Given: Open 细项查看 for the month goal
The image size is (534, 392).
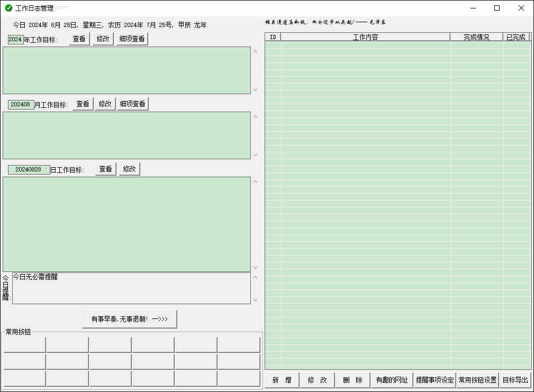Looking at the screenshot, I should point(133,104).
